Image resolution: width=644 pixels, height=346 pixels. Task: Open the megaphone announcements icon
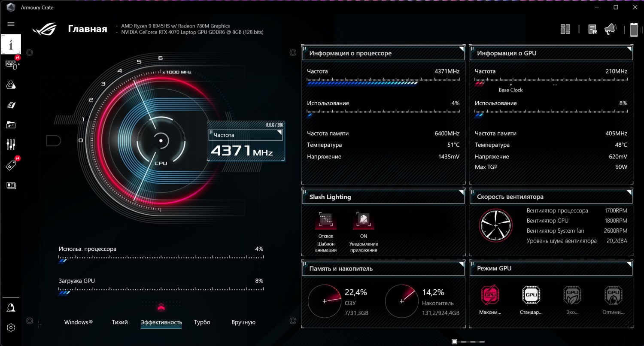(610, 29)
